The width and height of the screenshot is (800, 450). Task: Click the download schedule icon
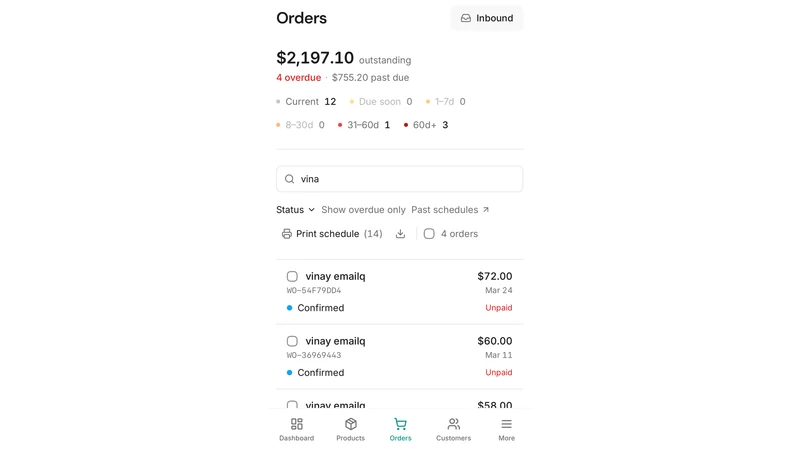(401, 234)
